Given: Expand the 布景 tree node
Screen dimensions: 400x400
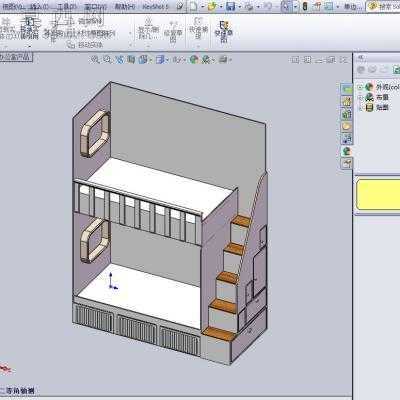Looking at the screenshot, I should (360, 98).
